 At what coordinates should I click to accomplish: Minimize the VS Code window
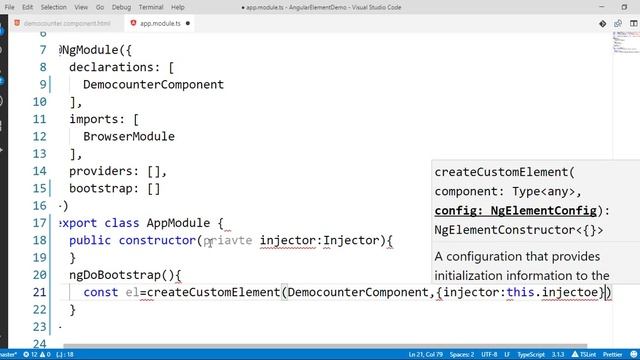(602, 7)
